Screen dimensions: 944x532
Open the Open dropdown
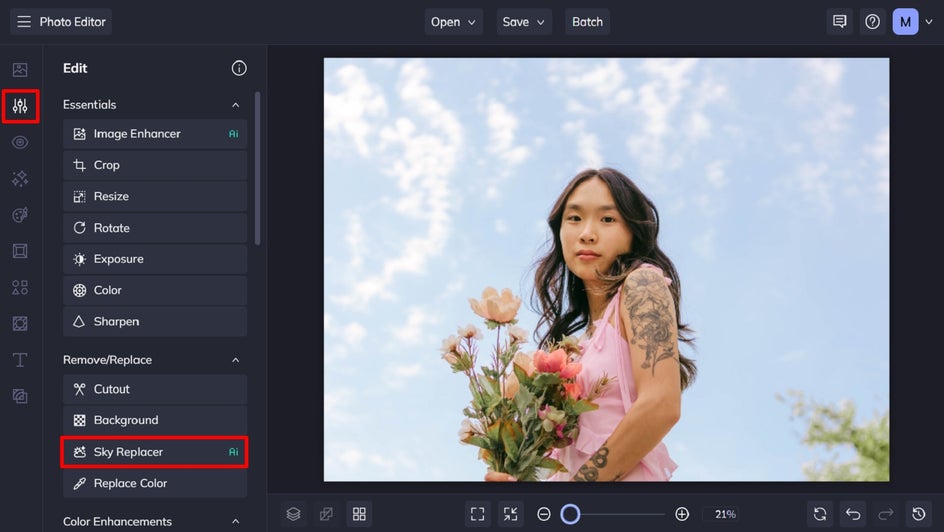(453, 22)
